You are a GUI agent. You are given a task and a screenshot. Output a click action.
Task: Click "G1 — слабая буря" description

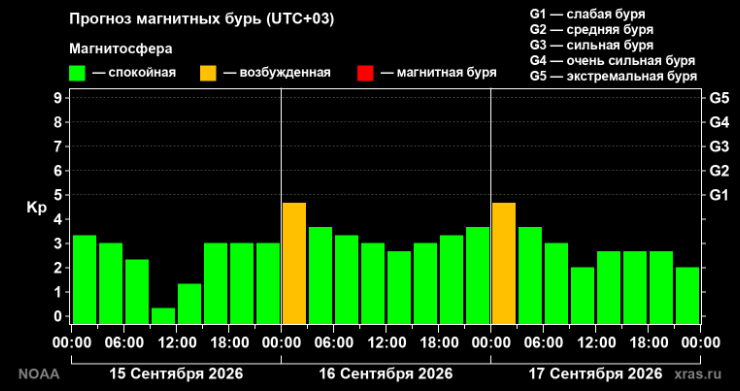pos(588,14)
